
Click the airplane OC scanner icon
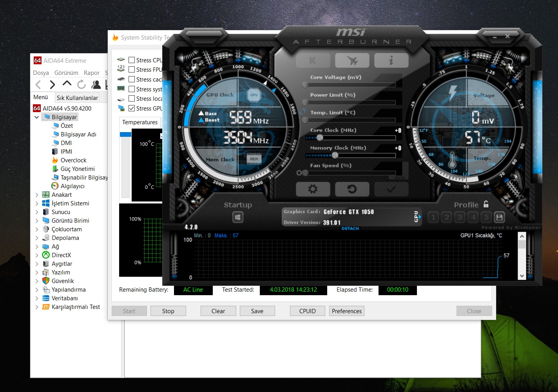tap(352, 60)
